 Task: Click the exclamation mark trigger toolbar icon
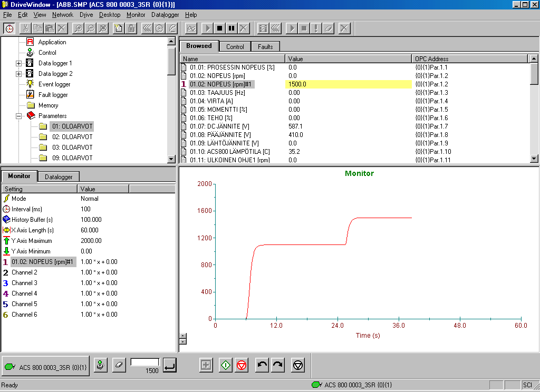(x=316, y=28)
